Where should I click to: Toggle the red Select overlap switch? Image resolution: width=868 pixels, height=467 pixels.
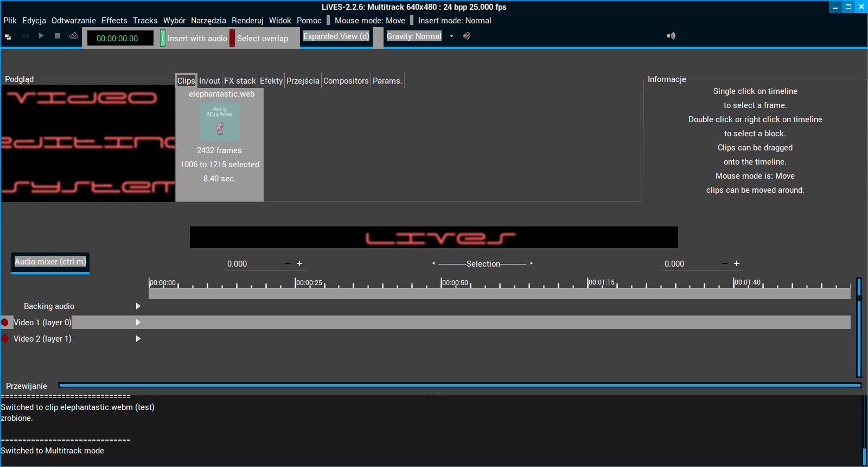[232, 38]
